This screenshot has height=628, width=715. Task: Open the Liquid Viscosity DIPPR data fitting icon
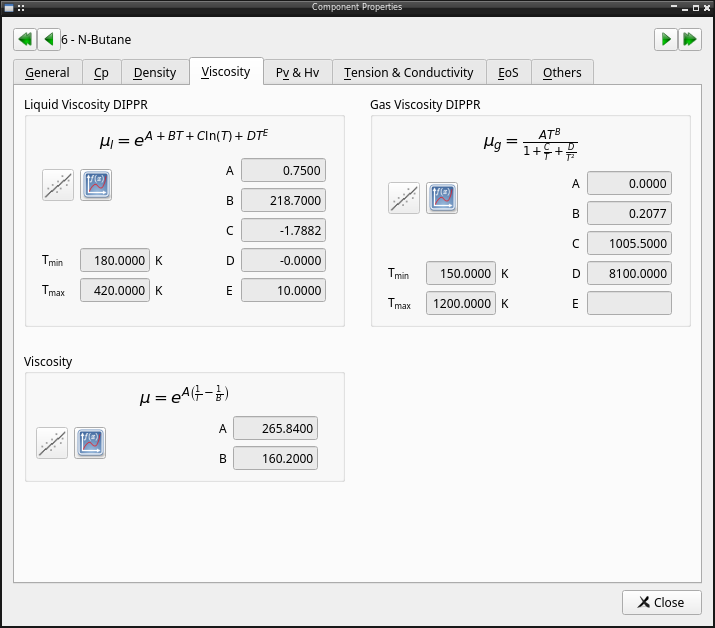pos(58,185)
